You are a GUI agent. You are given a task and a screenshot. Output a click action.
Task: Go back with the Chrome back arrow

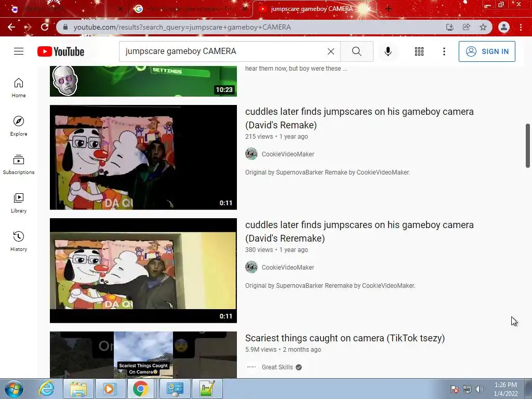[11, 27]
